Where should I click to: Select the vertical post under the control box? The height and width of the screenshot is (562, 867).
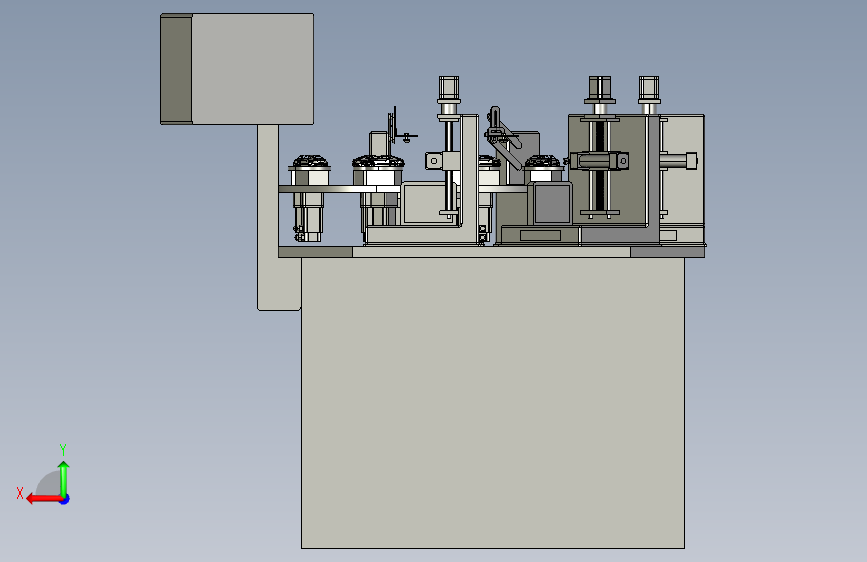270,217
